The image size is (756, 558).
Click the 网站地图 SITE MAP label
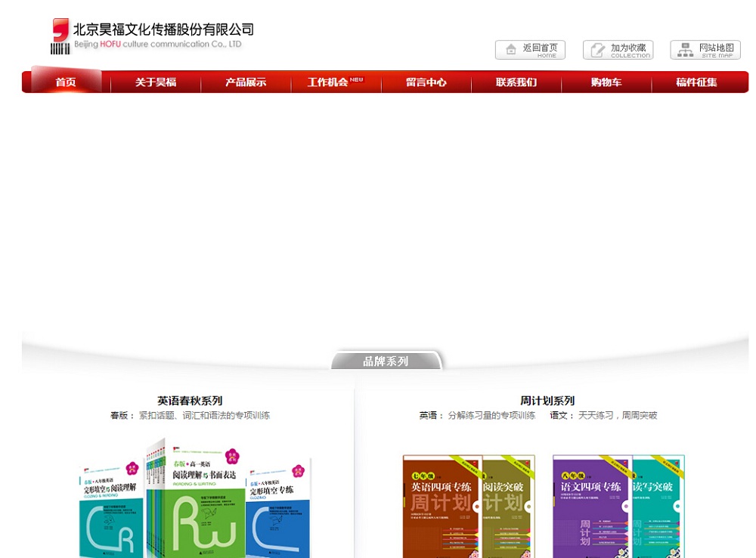tap(717, 50)
